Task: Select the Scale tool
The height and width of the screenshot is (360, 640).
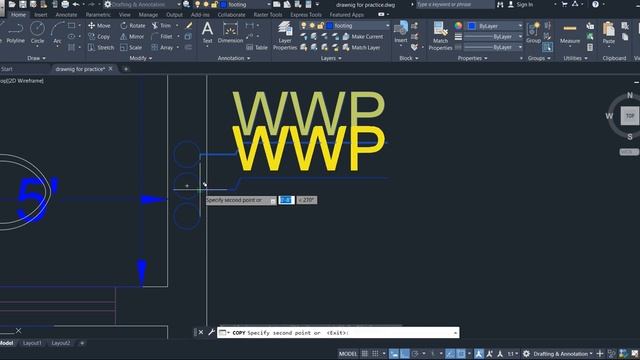Action: click(x=131, y=47)
